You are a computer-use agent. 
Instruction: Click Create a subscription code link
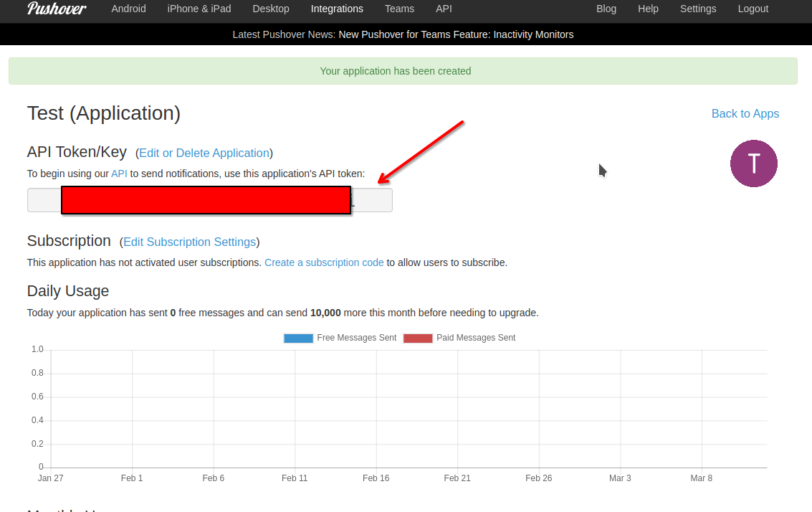pos(324,262)
